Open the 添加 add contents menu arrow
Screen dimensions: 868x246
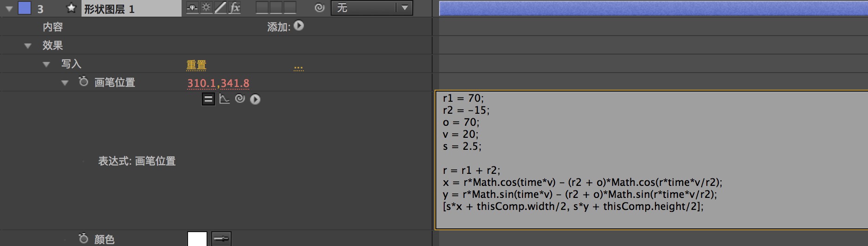tap(299, 26)
